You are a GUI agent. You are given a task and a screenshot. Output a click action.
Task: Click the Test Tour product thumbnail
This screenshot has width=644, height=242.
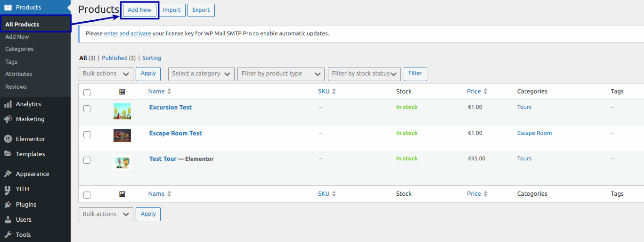(x=122, y=162)
